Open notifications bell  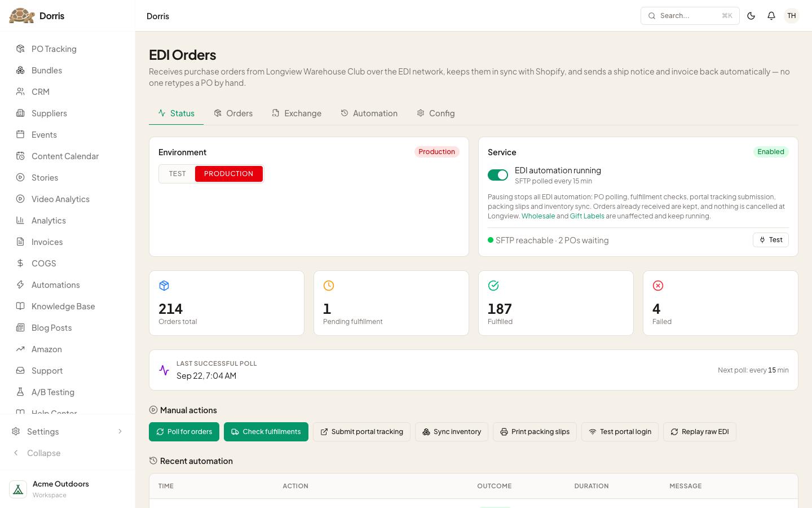(x=771, y=16)
